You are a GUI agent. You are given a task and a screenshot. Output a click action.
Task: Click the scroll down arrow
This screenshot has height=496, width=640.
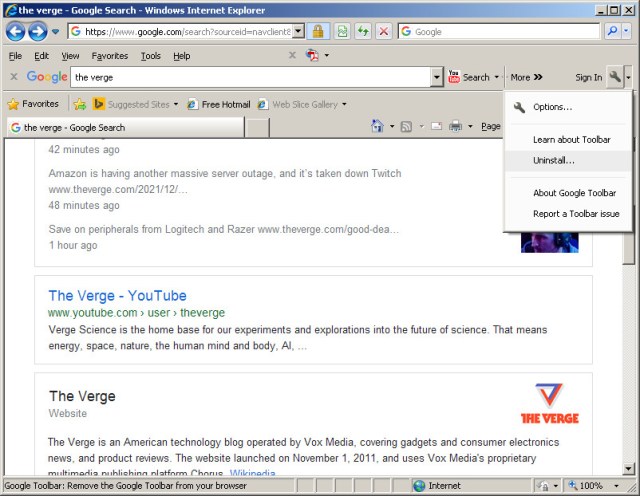[x=628, y=468]
